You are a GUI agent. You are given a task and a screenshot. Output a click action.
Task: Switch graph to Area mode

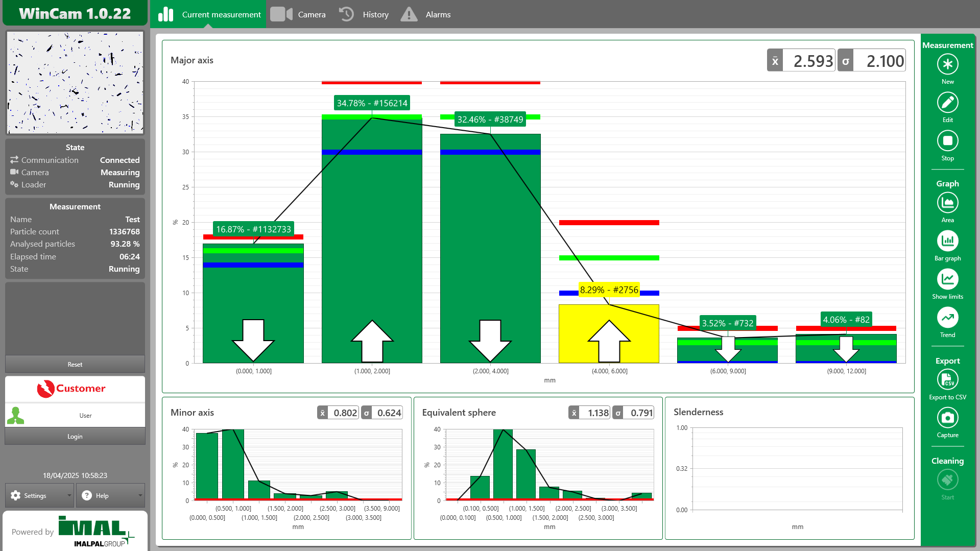tap(947, 203)
